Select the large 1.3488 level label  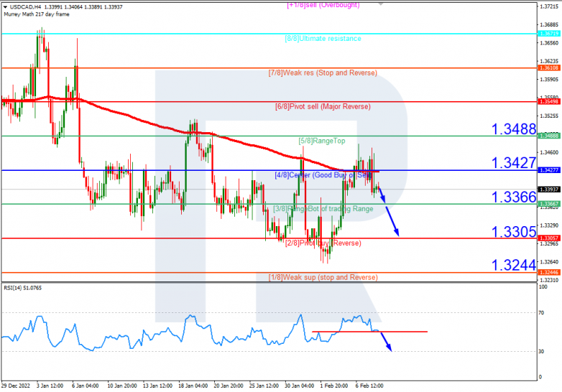click(514, 129)
